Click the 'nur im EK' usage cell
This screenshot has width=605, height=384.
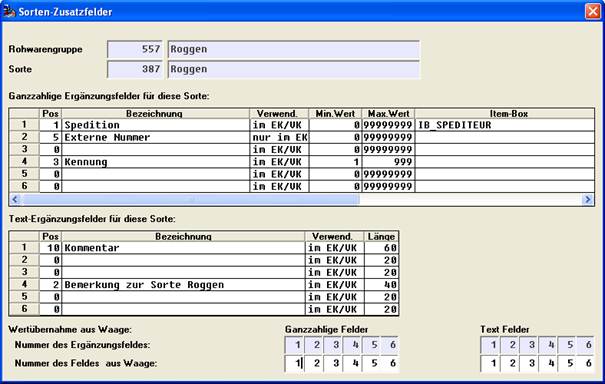(x=279, y=137)
